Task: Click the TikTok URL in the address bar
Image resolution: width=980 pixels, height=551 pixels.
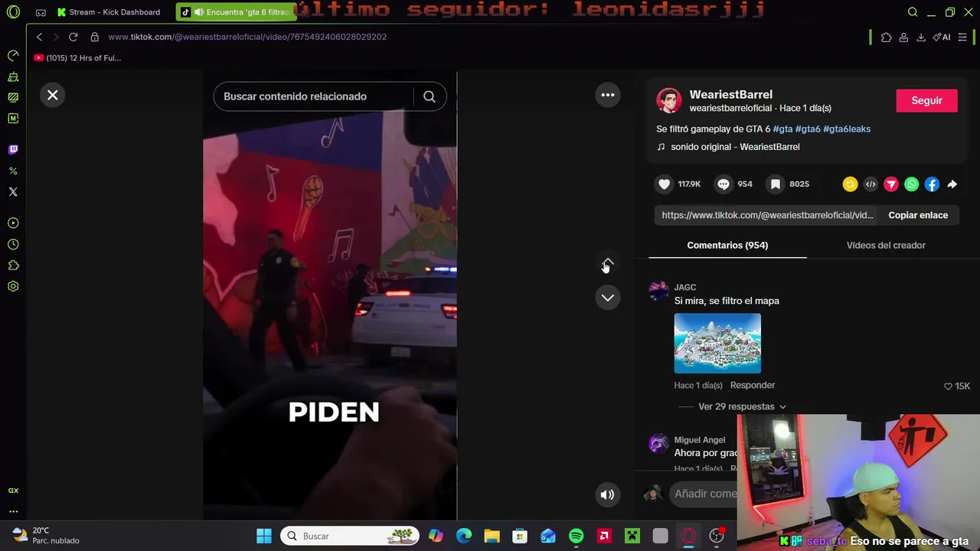Action: 247,37
